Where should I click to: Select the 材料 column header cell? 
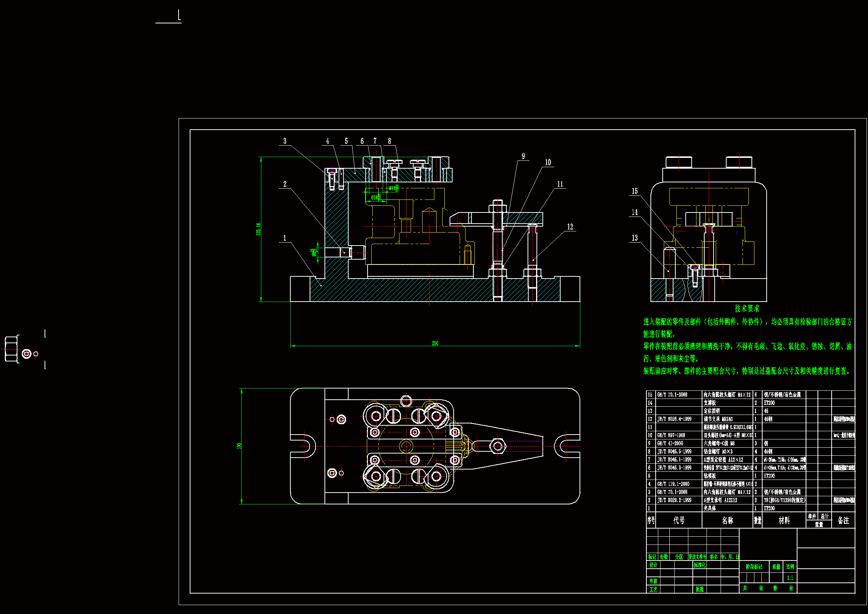(x=784, y=520)
